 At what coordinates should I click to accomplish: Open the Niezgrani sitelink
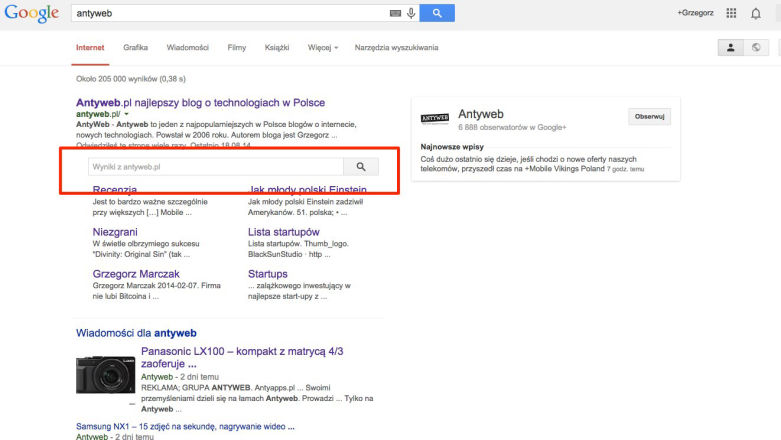point(115,232)
